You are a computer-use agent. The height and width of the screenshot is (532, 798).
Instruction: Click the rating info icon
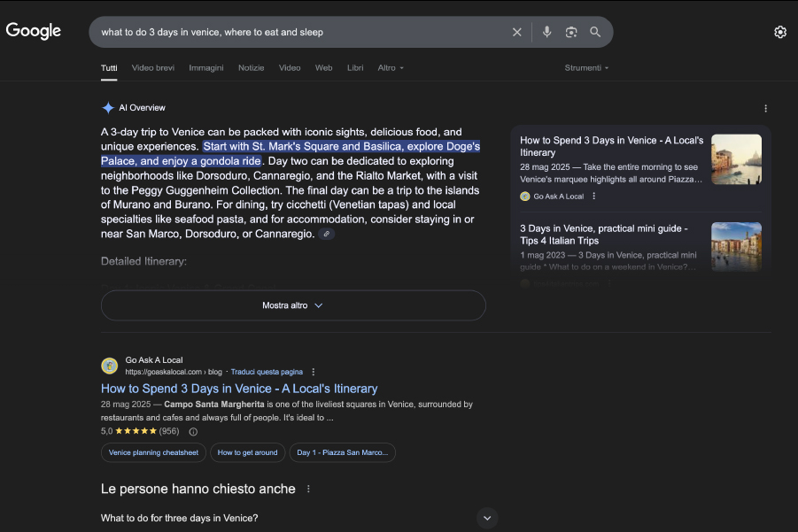click(193, 431)
